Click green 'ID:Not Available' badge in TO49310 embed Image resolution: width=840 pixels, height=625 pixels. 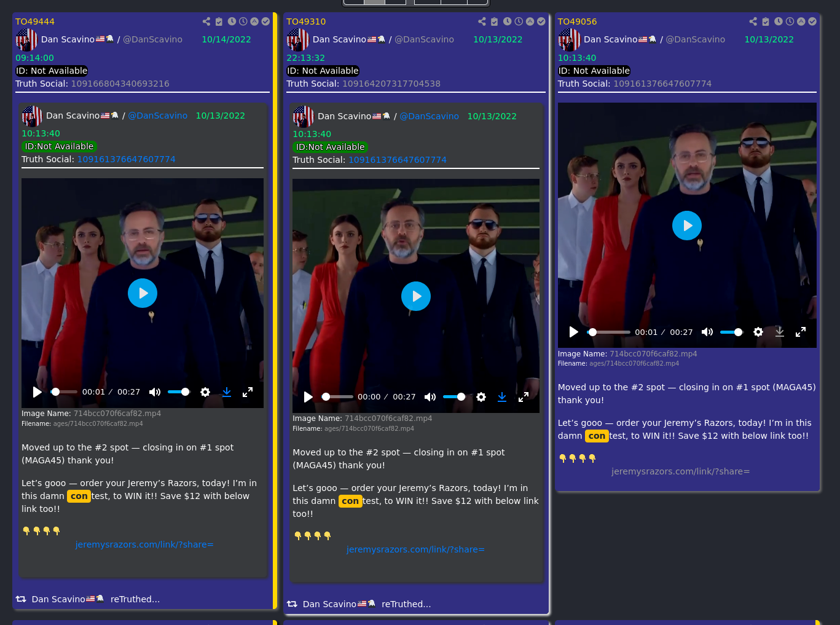coord(331,147)
